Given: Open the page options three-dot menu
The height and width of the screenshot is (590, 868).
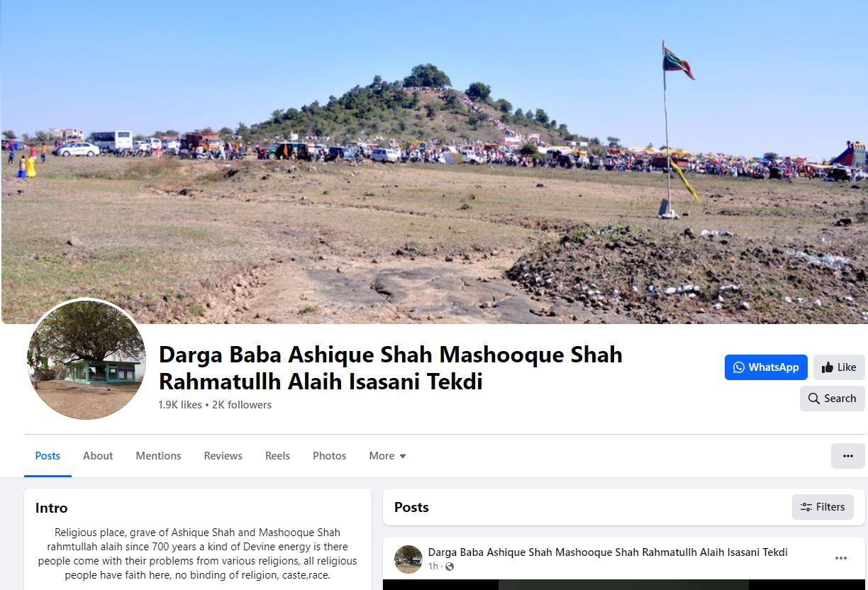Looking at the screenshot, I should 848,456.
